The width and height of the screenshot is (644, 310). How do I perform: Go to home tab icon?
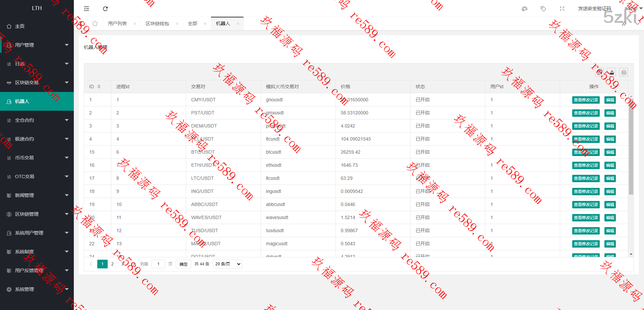point(95,23)
